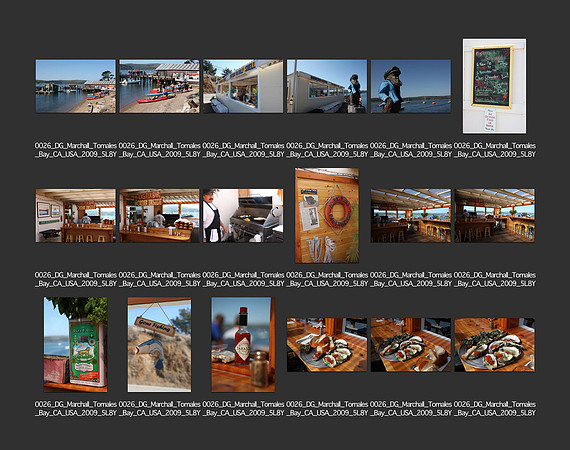The height and width of the screenshot is (450, 570).
Task: Click the filename caption under the life ring photo
Action: click(x=327, y=279)
